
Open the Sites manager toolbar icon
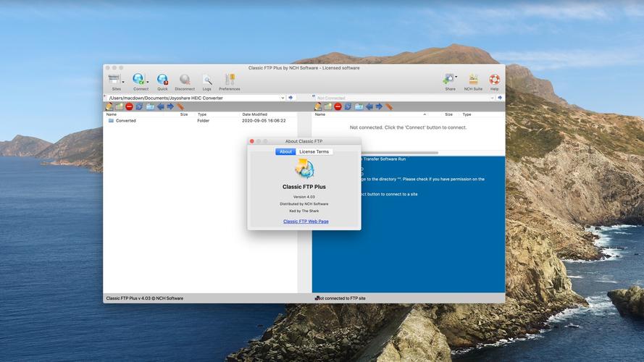pyautogui.click(x=114, y=79)
